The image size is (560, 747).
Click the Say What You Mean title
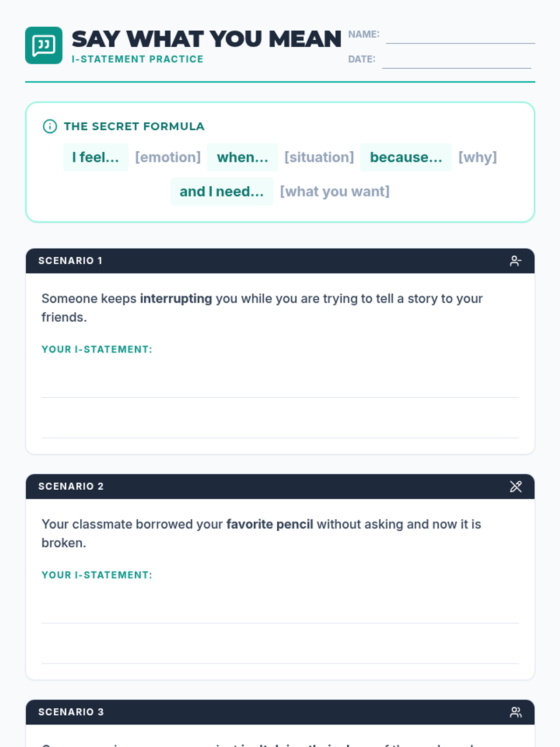click(206, 39)
